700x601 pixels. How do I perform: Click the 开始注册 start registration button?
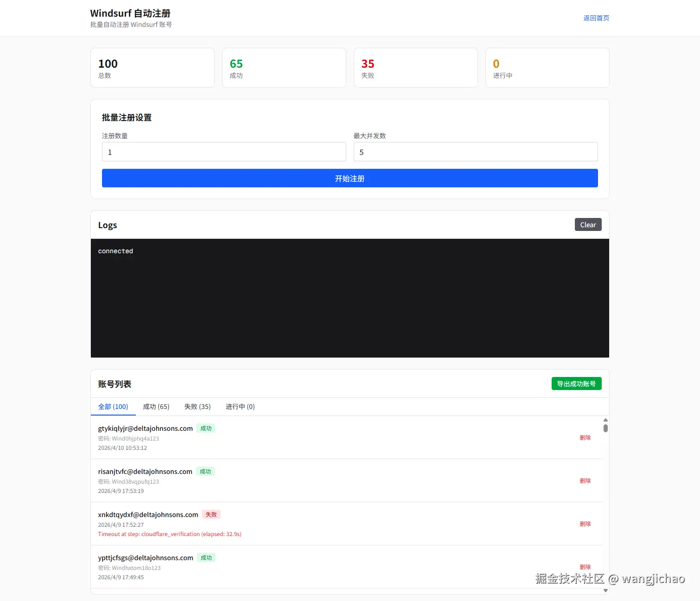point(349,178)
